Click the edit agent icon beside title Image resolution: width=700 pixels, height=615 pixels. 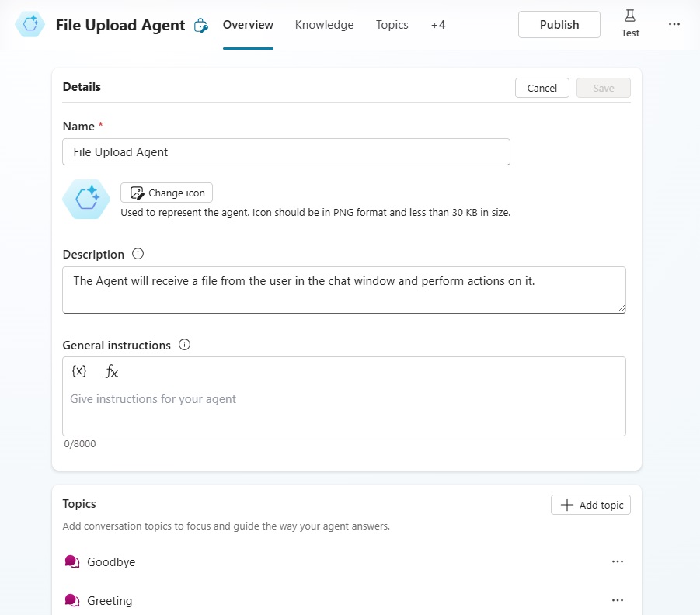(x=201, y=26)
